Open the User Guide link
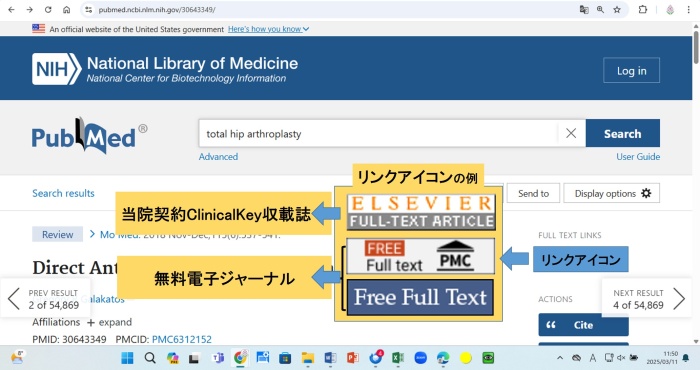 638,157
